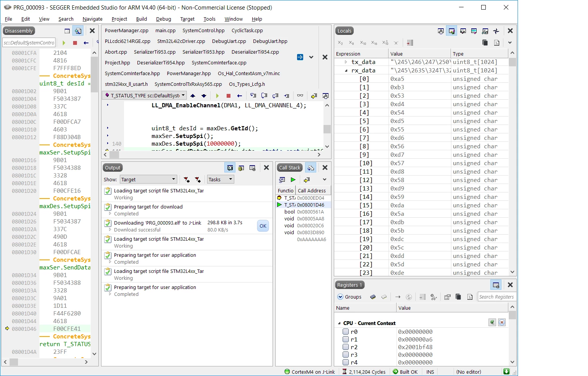Click the Watch window glasses icon in Locals header
The height and width of the screenshot is (376, 588).
pyautogui.click(x=485, y=31)
